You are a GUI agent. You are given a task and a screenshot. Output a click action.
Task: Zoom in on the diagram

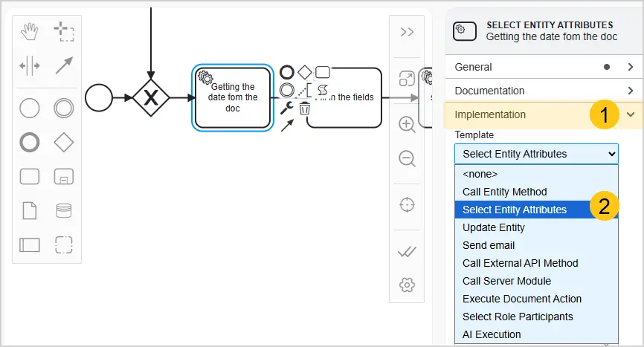click(x=407, y=124)
